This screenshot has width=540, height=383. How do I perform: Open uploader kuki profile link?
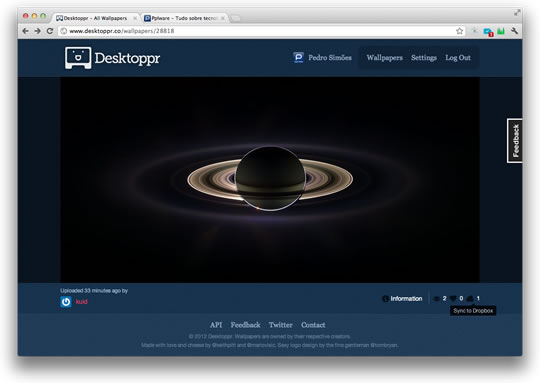tap(82, 302)
